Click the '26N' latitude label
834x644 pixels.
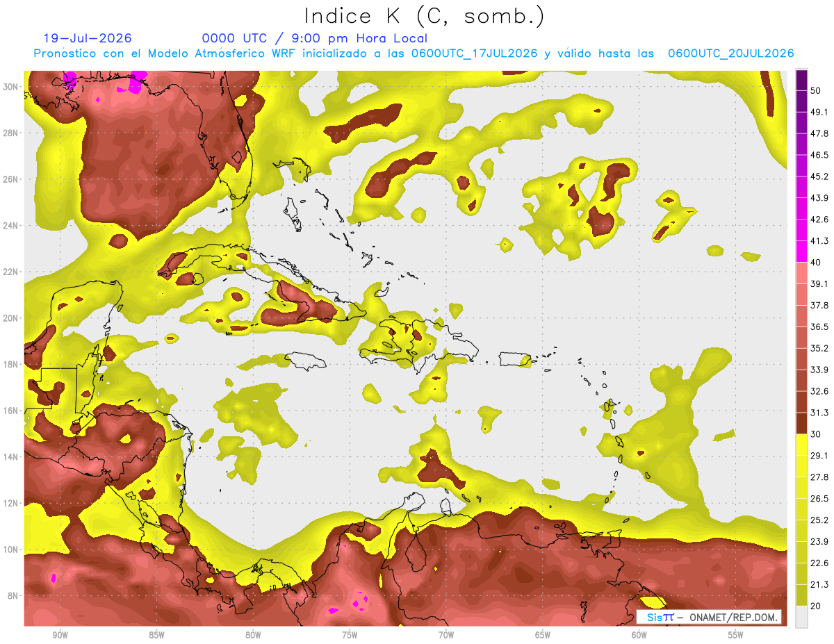pos(12,179)
